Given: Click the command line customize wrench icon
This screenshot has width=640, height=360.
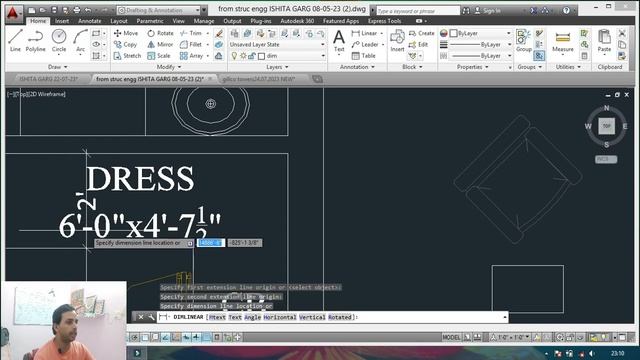Looking at the screenshot, I should click(x=151, y=317).
